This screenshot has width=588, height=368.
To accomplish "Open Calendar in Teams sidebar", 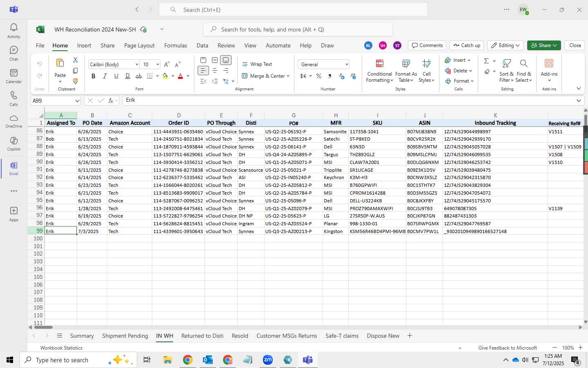I will pos(13,76).
